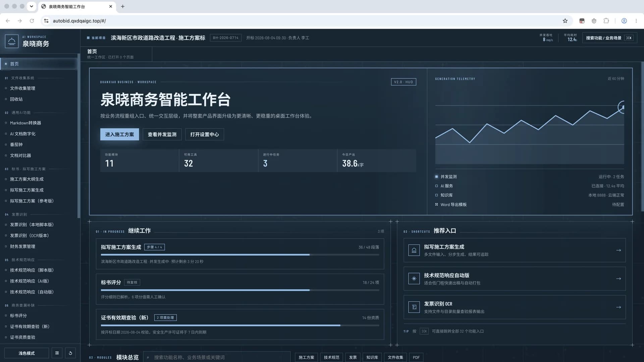Click the 查看并发监测 button
Viewport: 644px width, 362px height.
click(162, 134)
